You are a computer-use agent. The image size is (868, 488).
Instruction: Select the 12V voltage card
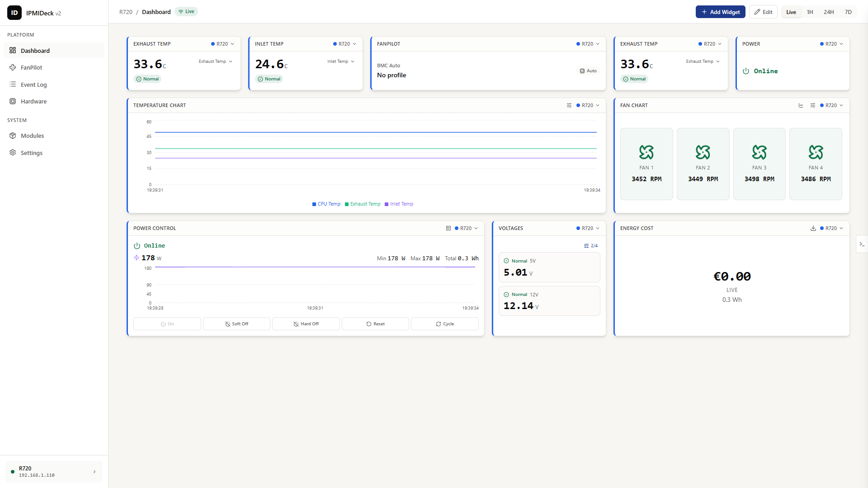pyautogui.click(x=549, y=301)
